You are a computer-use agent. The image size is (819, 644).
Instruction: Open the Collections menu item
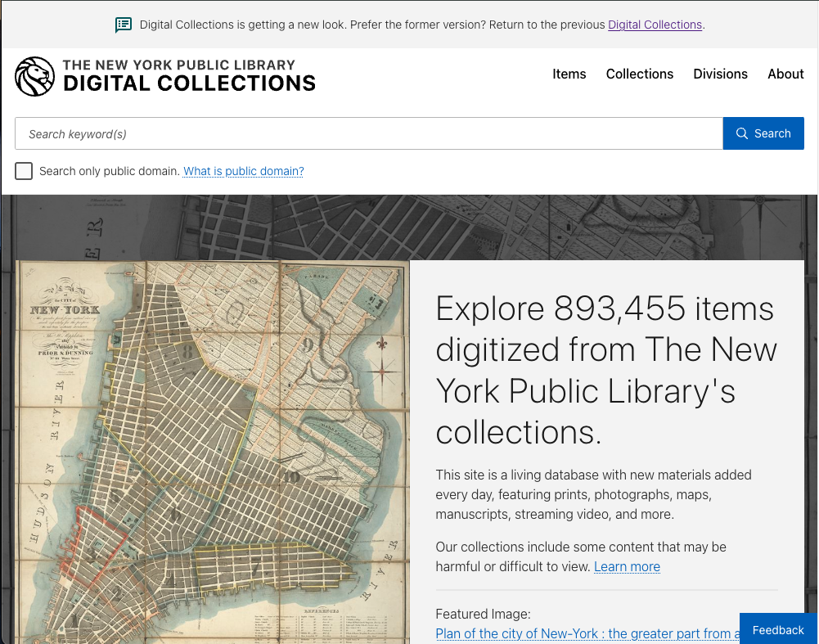pos(639,74)
